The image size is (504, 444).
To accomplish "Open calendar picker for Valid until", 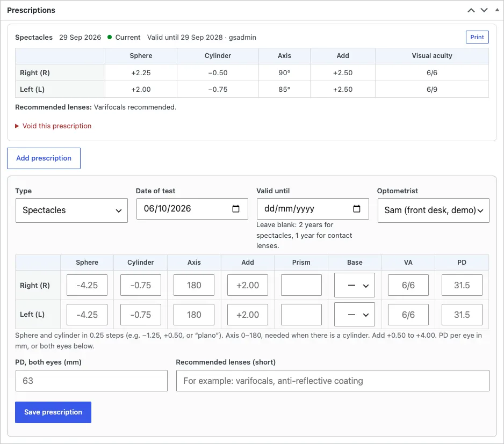I will point(356,209).
